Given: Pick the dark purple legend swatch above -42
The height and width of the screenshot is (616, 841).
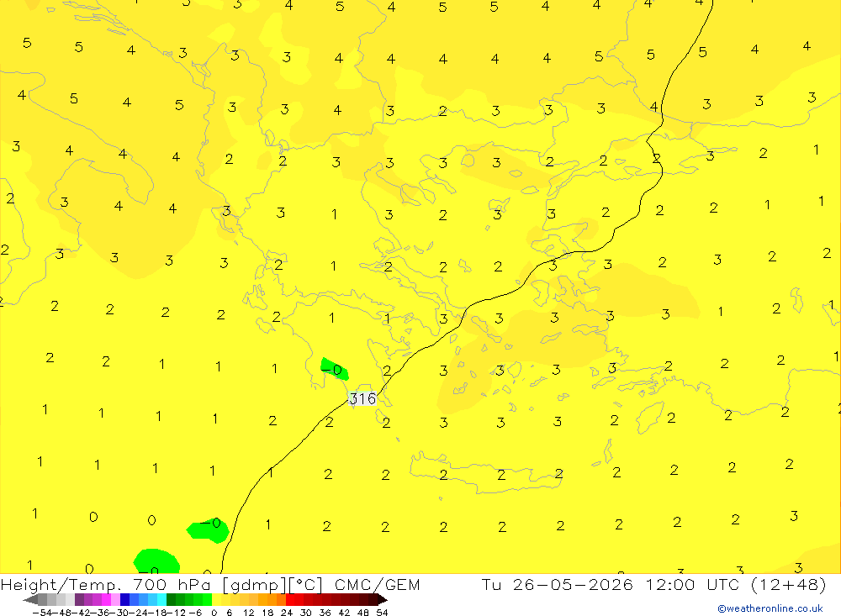Looking at the screenshot, I should 79,600.
